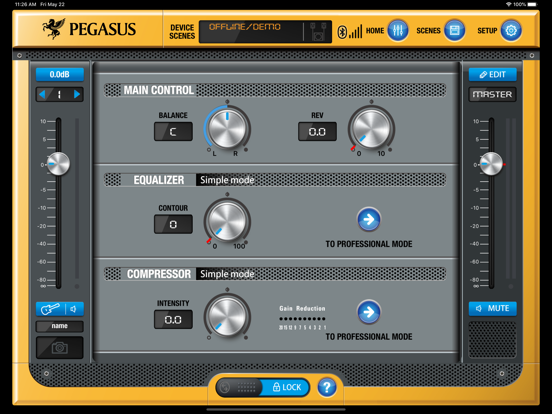Tap the speaker icon in device scenes display

coord(318,32)
